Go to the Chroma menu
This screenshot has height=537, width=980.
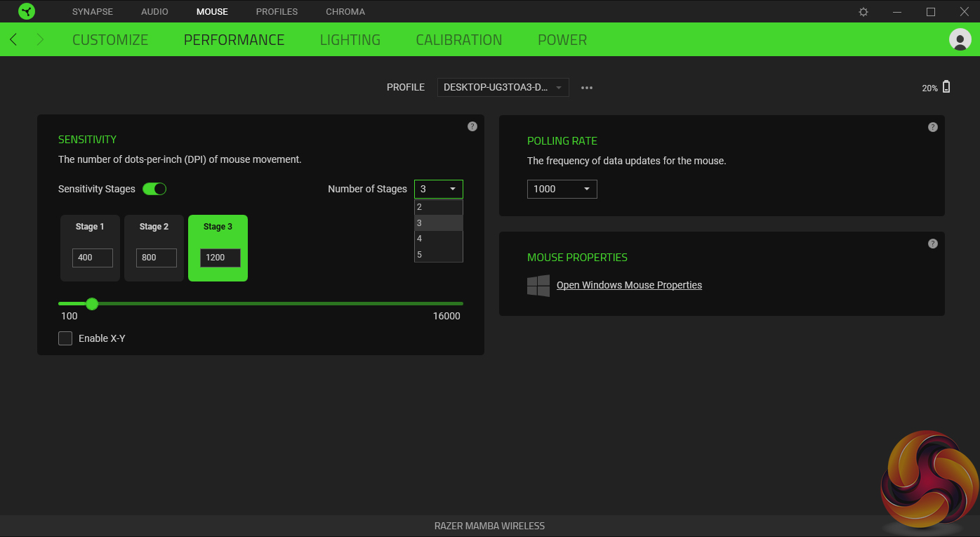[345, 12]
